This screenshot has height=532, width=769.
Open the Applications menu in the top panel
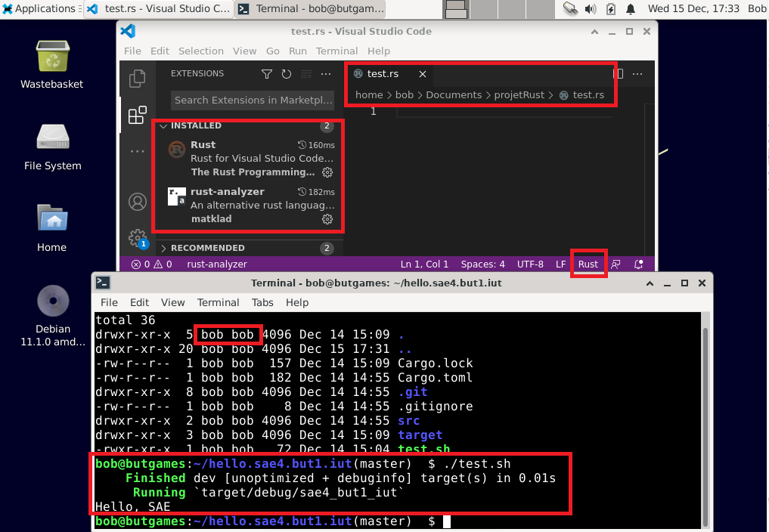40,9
